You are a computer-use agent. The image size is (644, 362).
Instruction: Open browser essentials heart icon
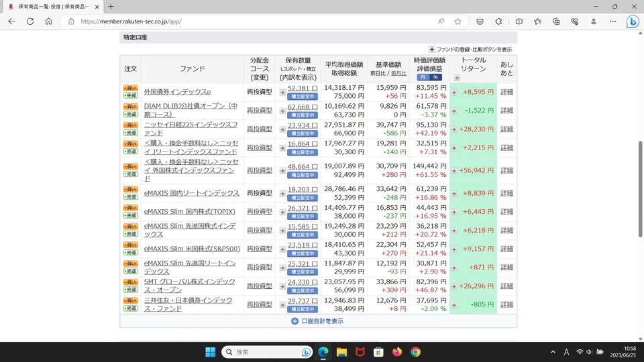point(575,21)
